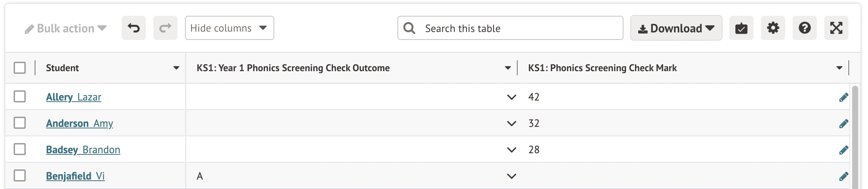Expand outcome chevron in Benjafield Vi row
Screen dimensions: 868x189
511,176
